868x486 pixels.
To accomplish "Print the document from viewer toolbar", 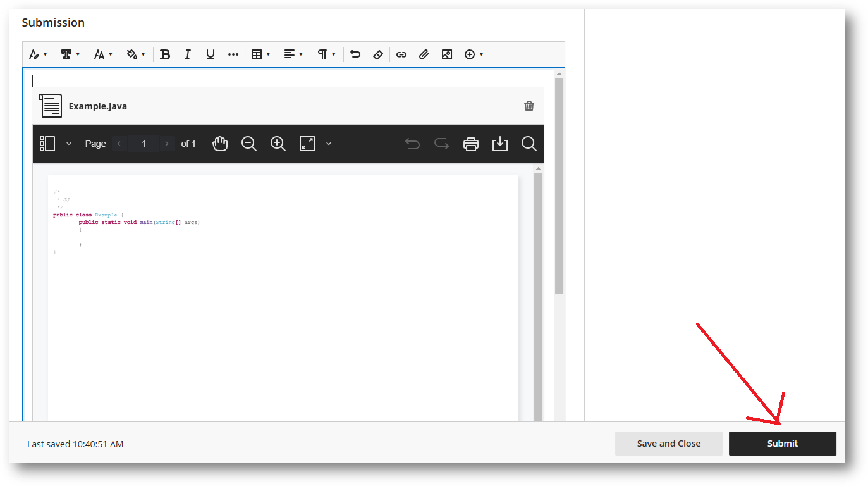I will tap(471, 144).
